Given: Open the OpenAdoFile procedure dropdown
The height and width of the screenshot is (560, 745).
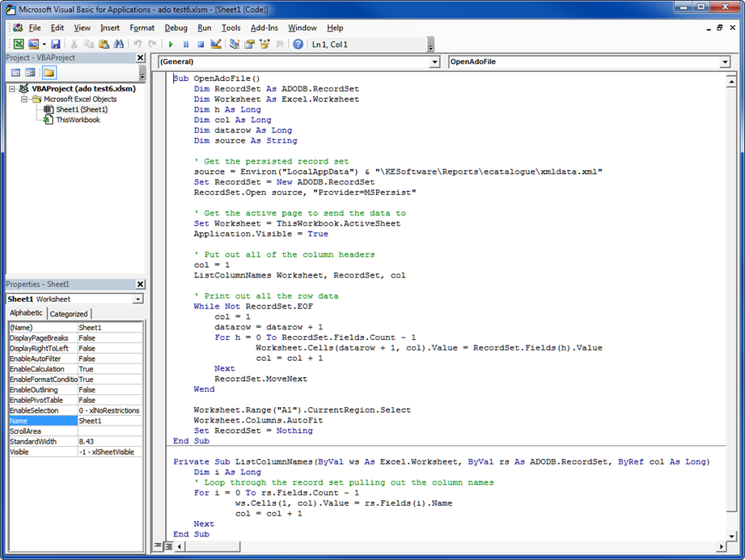Looking at the screenshot, I should (724, 62).
